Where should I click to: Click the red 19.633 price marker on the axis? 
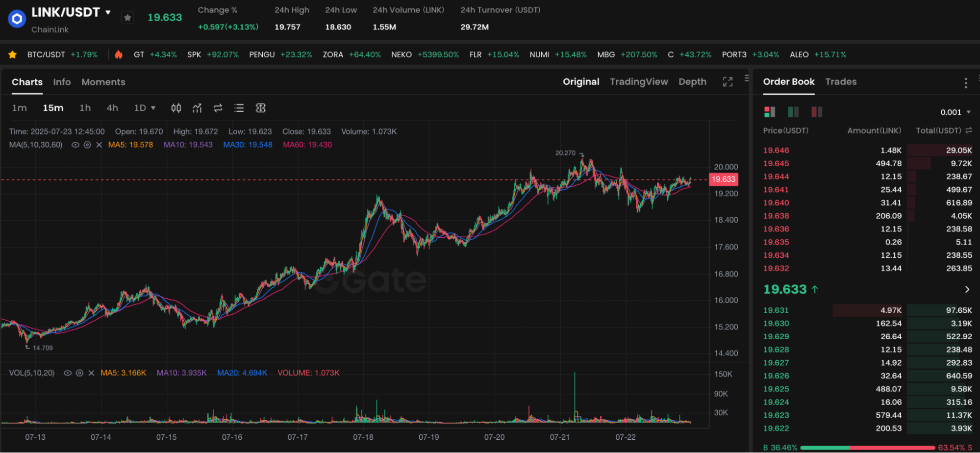tap(724, 179)
